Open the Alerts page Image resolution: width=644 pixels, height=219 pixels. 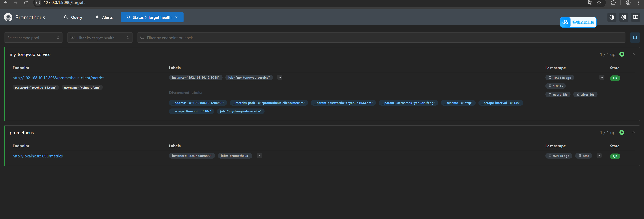104,17
